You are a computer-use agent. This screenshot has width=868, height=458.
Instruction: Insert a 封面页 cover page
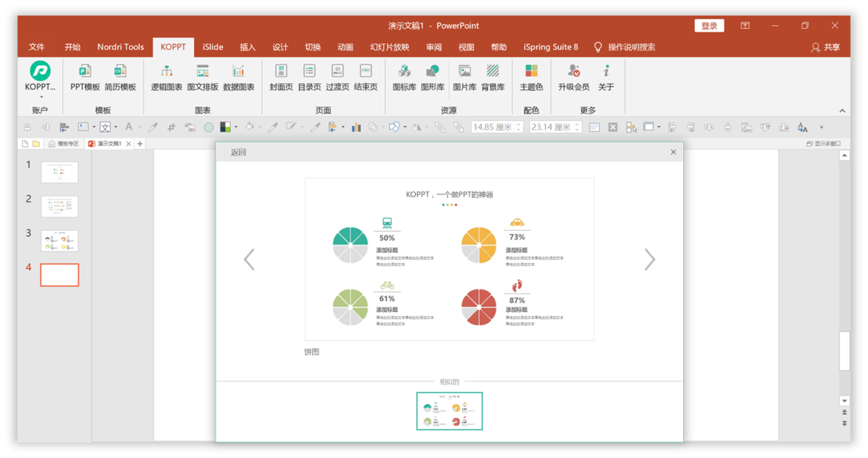tap(281, 77)
